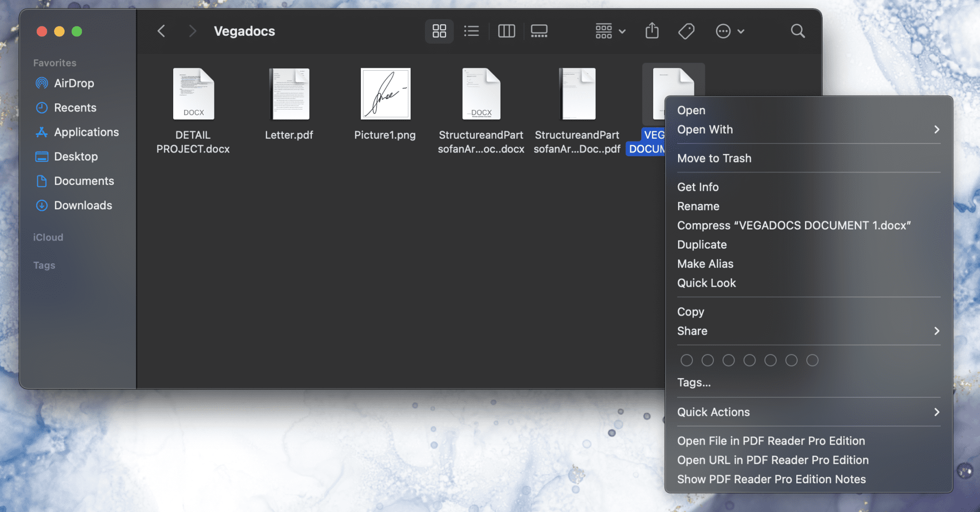Apply the first color tag circle
This screenshot has height=512, width=980.
687,360
